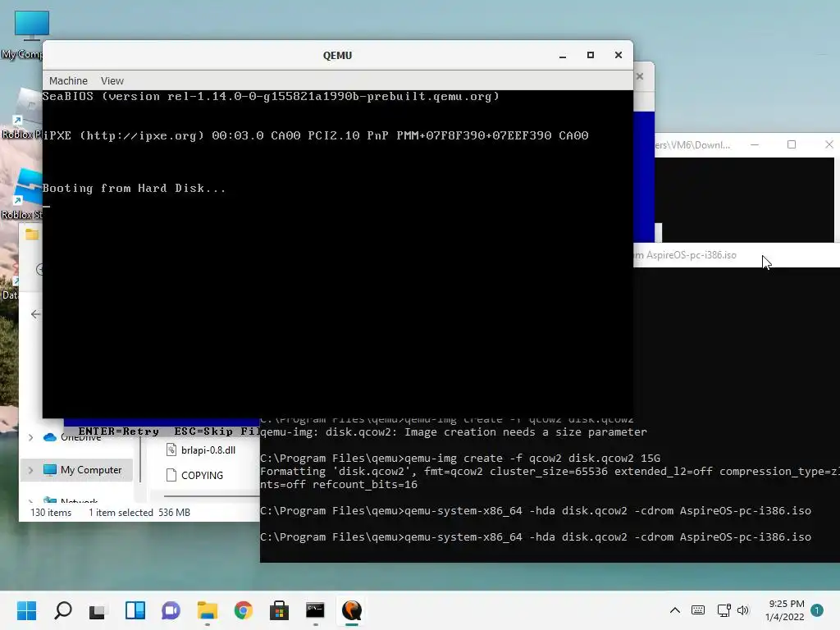The height and width of the screenshot is (630, 840).
Task: Minimize the QEMU window
Action: pyautogui.click(x=563, y=55)
